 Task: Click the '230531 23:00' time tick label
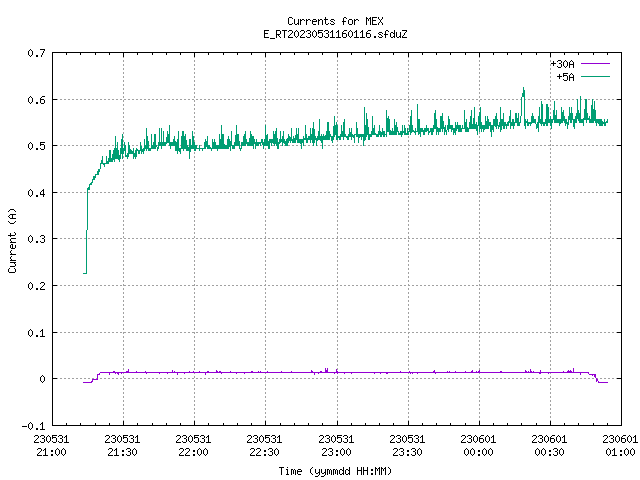coord(336,445)
